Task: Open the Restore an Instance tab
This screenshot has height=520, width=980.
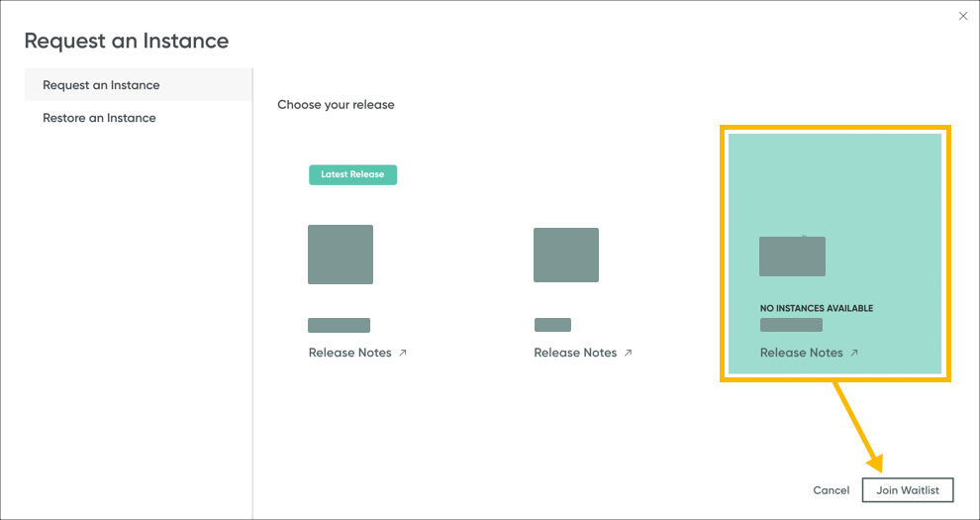Action: point(99,118)
